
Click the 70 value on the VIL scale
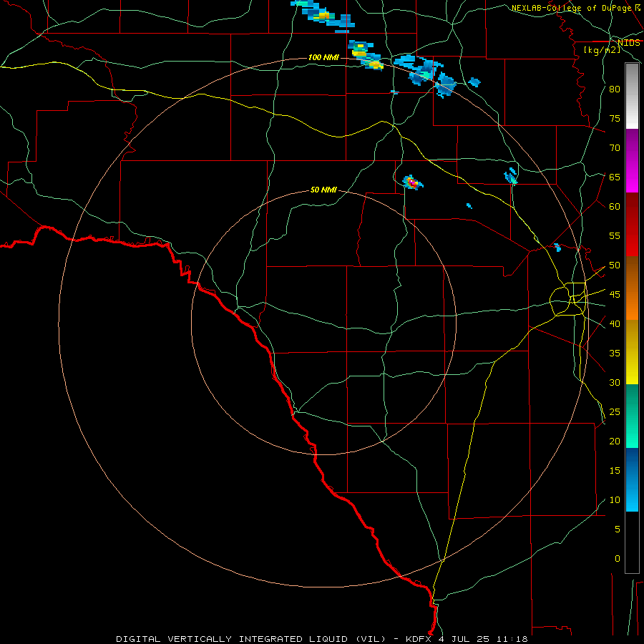[615, 148]
